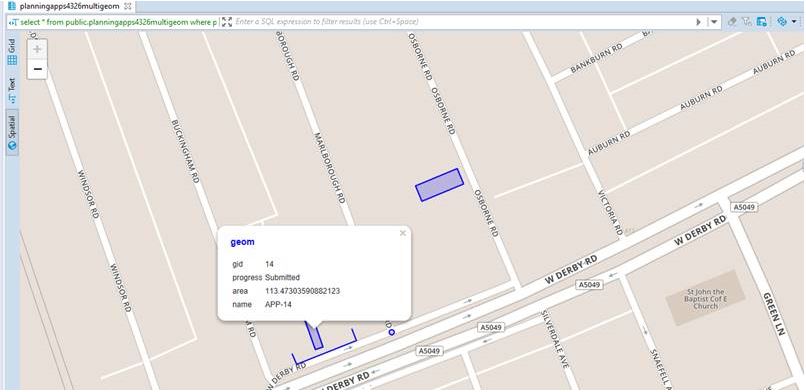Click the 'SILVERDALE AVE' road label

pos(554,339)
